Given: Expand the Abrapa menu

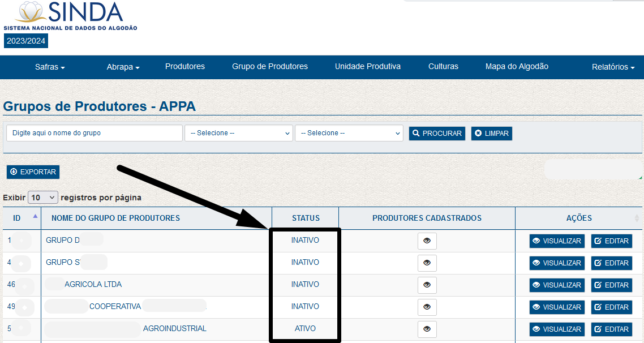Looking at the screenshot, I should click(x=123, y=67).
